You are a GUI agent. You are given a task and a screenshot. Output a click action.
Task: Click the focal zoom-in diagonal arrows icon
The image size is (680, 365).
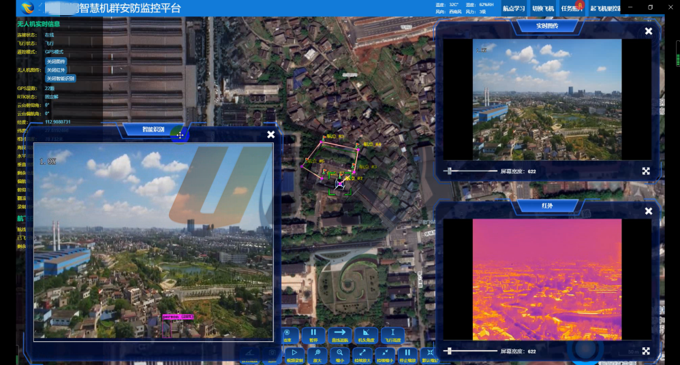362,355
